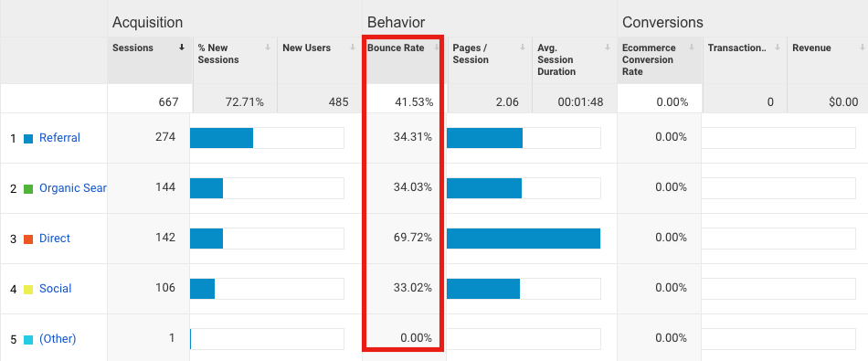This screenshot has width=868, height=361.
Task: Click the Sessions sort arrow icon
Action: coord(182,48)
